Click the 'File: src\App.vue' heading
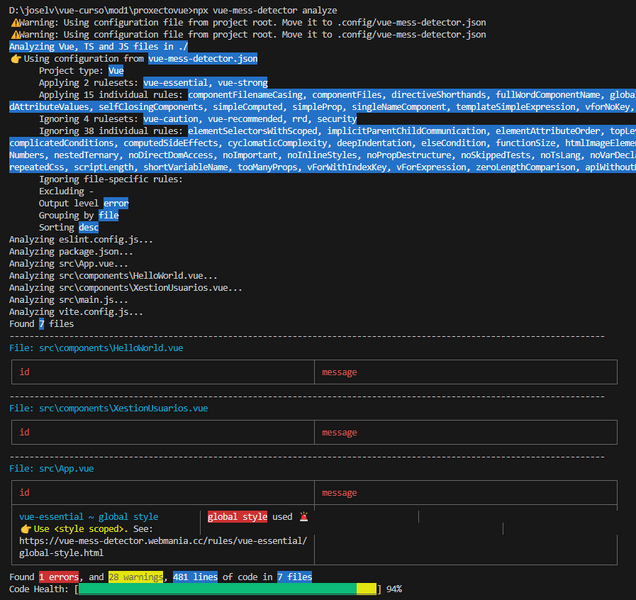 click(x=51, y=469)
